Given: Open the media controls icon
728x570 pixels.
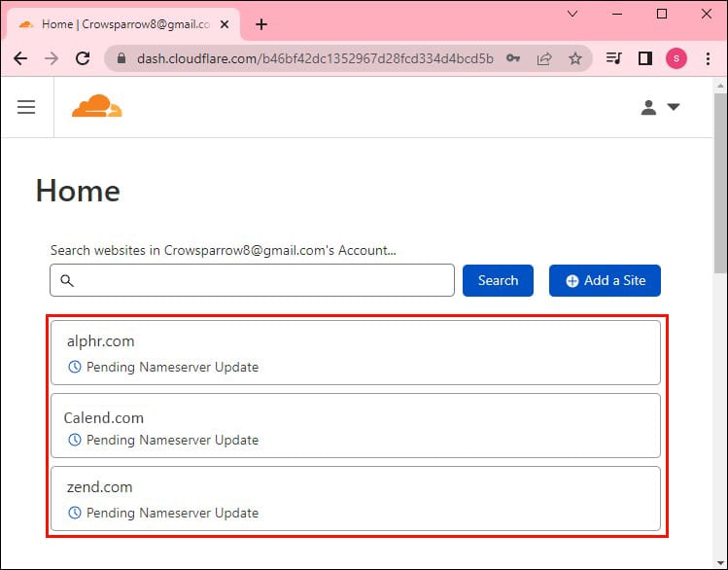Looking at the screenshot, I should [613, 58].
